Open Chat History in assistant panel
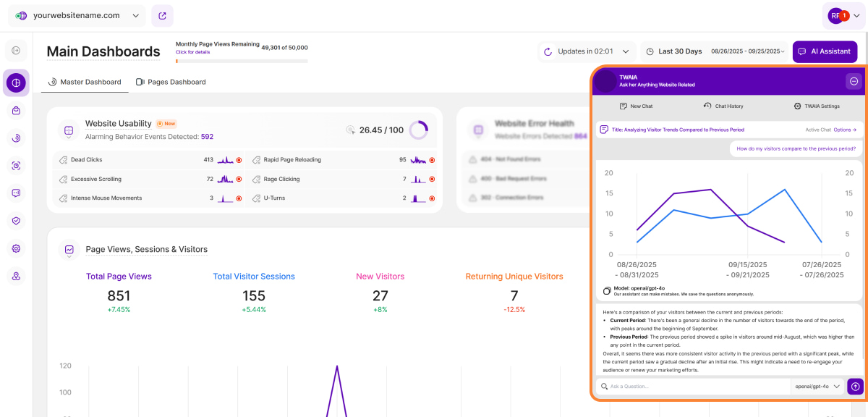The image size is (868, 417). point(723,106)
